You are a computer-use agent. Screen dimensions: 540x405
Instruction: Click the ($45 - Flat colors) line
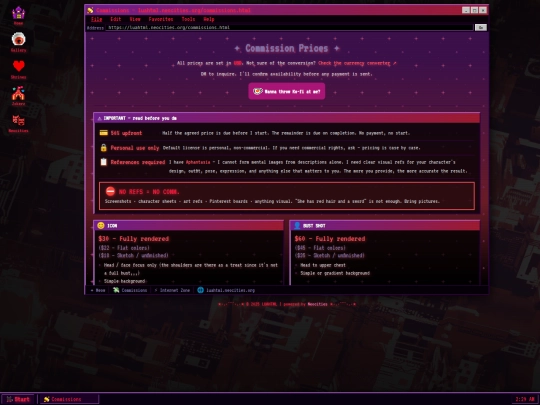(320, 248)
